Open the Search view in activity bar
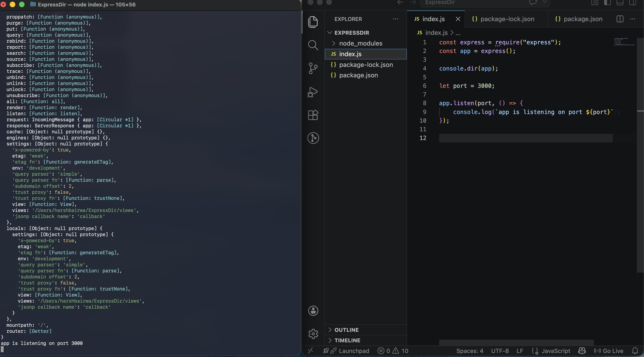 point(313,45)
